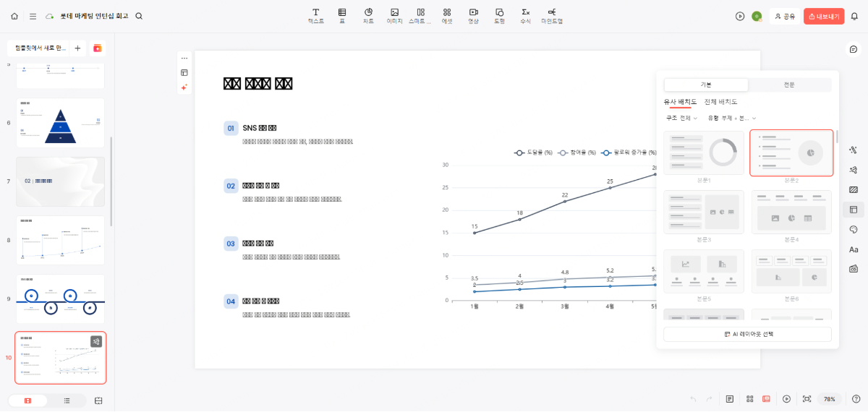Start slideshow from the top-right play icon
The height and width of the screenshot is (412, 868).
740,16
